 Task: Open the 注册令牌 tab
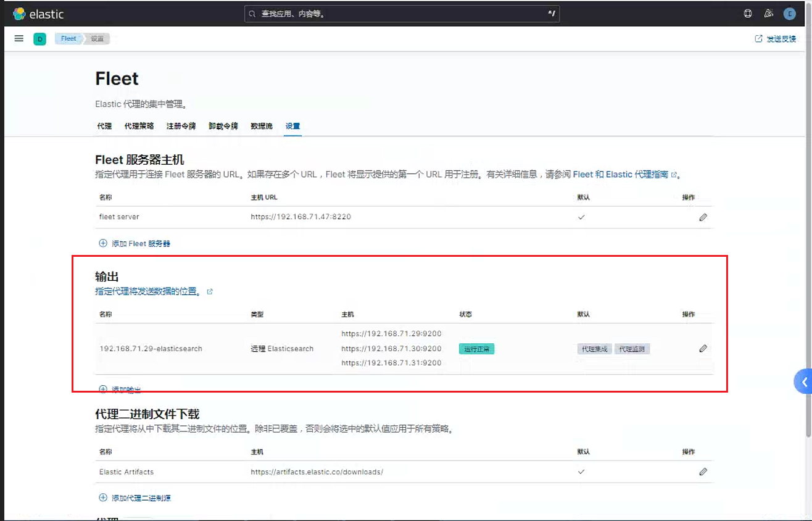pyautogui.click(x=181, y=126)
